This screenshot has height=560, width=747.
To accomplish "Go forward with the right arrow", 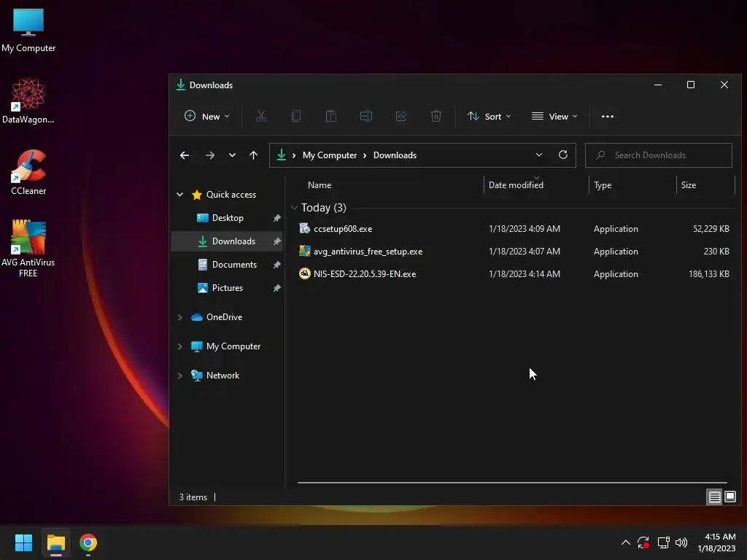I will 209,155.
